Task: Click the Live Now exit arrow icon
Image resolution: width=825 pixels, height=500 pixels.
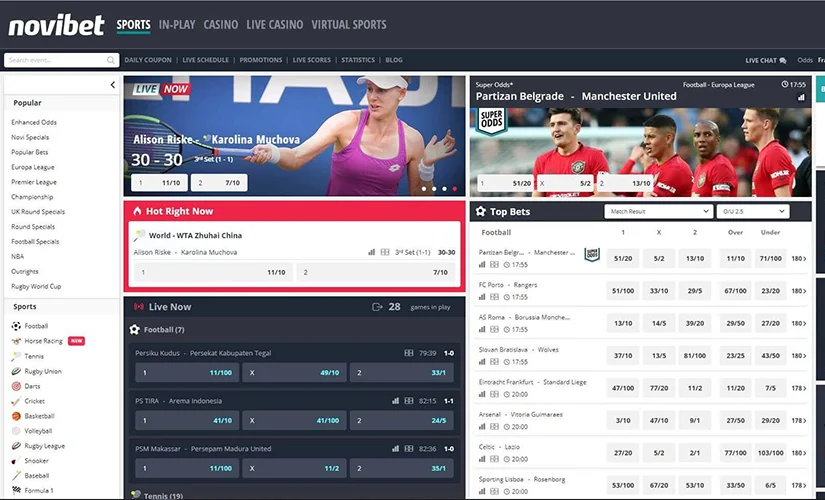Action: pyautogui.click(x=377, y=307)
